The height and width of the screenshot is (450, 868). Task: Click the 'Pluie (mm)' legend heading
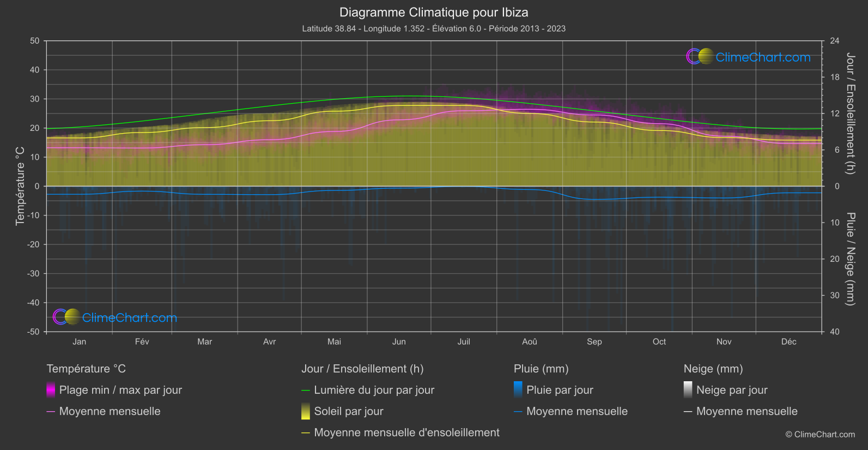click(541, 369)
